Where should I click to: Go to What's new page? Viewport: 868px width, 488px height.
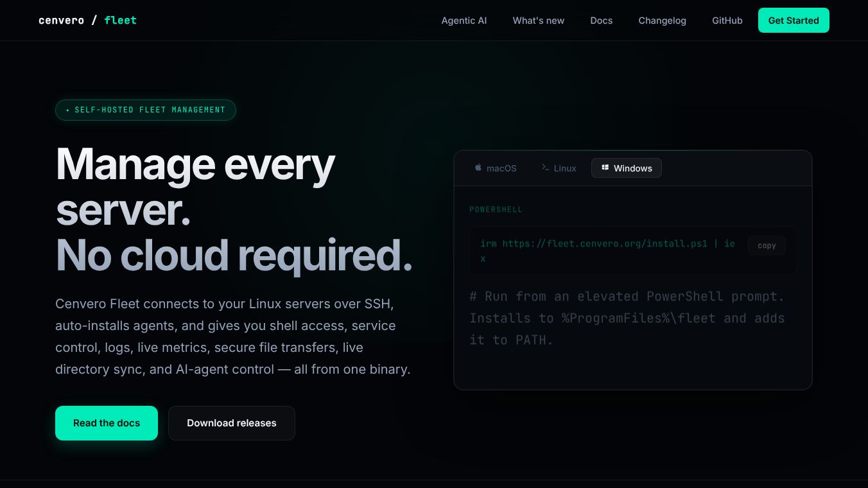[x=539, y=21]
